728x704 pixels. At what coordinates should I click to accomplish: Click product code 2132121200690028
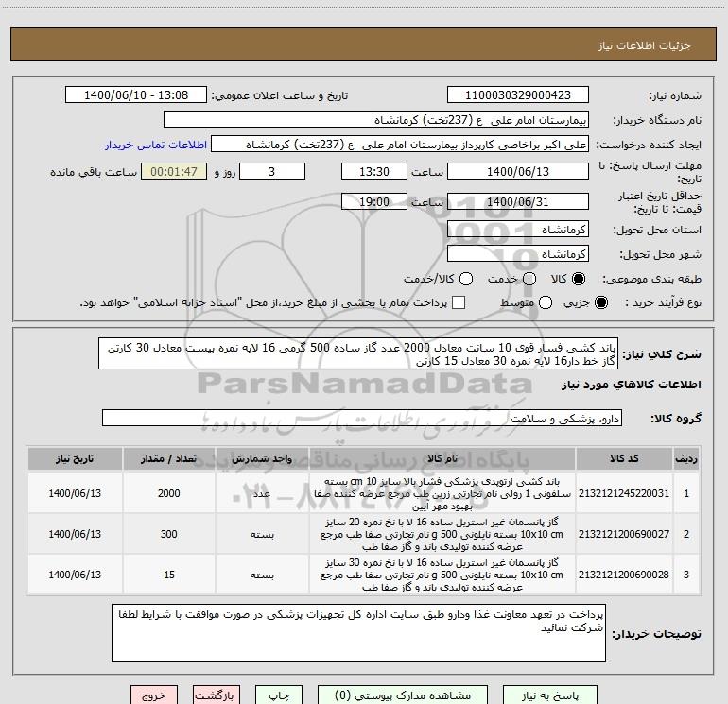pos(624,575)
